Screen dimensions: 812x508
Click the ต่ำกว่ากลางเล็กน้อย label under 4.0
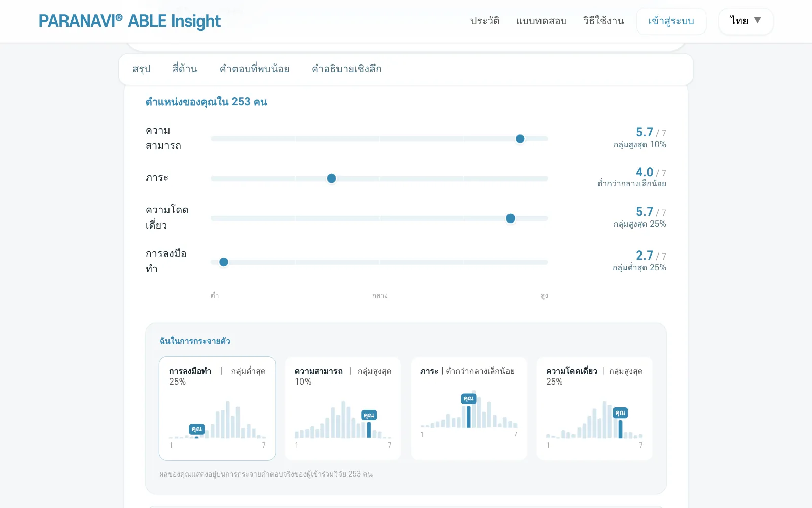632,184
